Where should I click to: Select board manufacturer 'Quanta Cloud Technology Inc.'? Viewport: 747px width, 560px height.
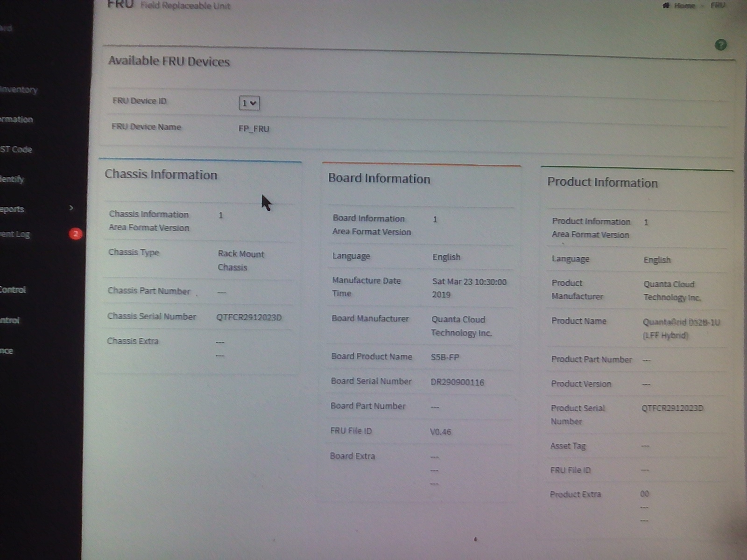[x=461, y=326]
